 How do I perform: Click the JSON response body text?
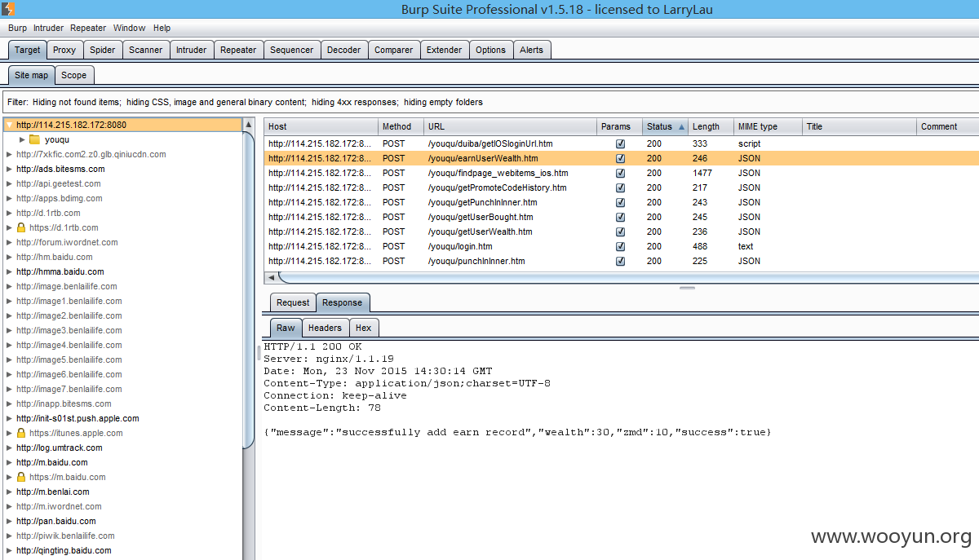pos(517,432)
